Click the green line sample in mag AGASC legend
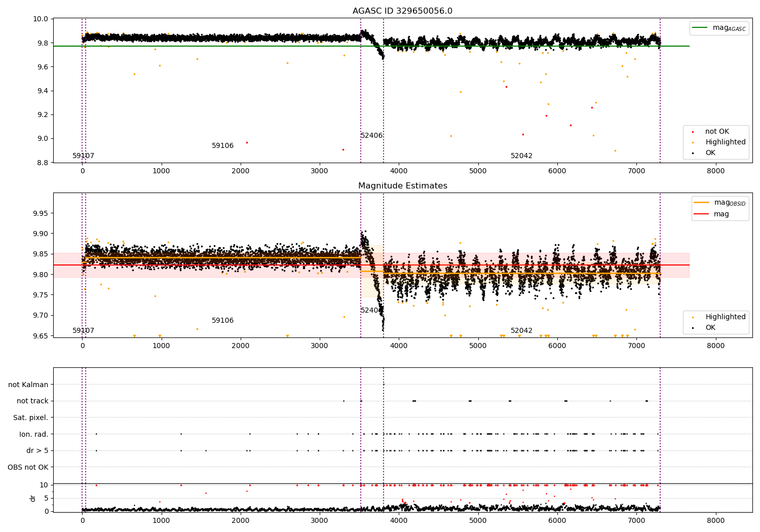The width and height of the screenshot is (760, 532). coord(700,28)
